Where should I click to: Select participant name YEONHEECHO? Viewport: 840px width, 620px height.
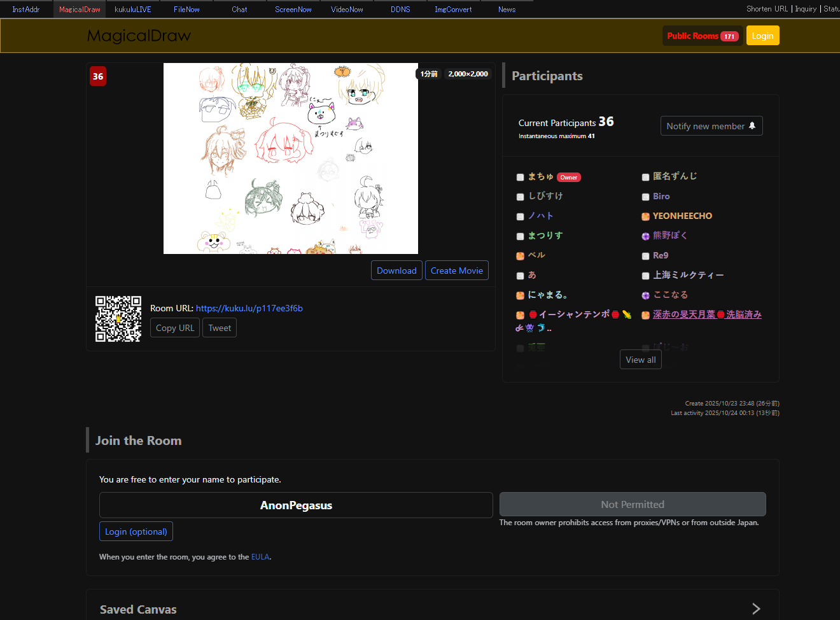tap(682, 216)
